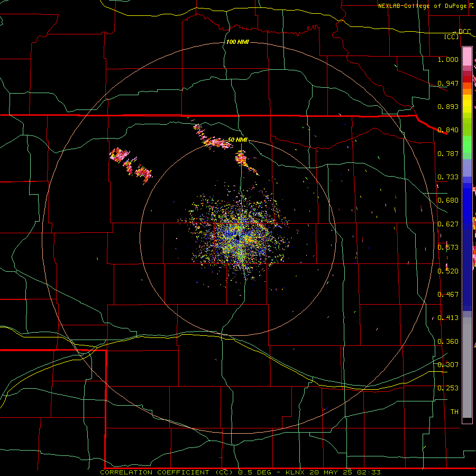Click the 0.840 legend value

point(448,130)
